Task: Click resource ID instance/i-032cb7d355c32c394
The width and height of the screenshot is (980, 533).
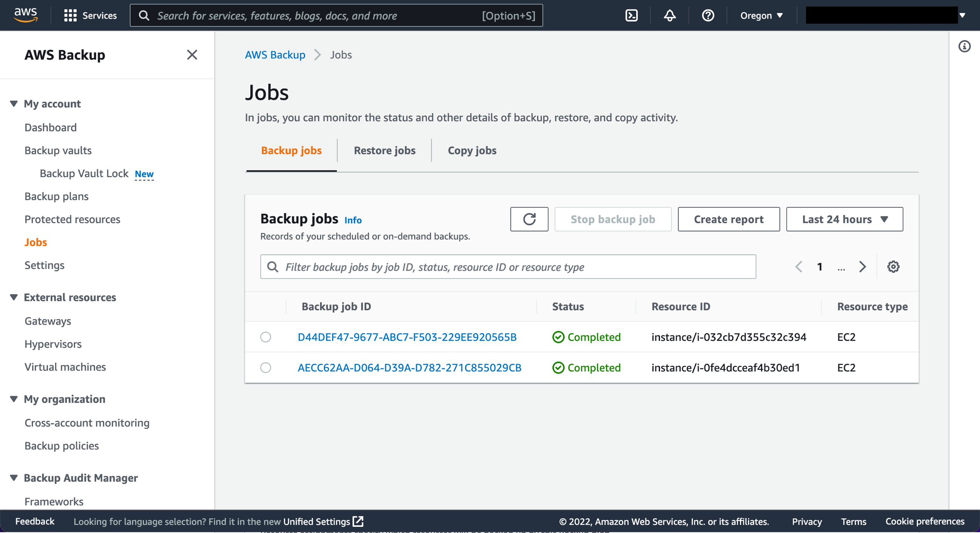Action: 729,337
